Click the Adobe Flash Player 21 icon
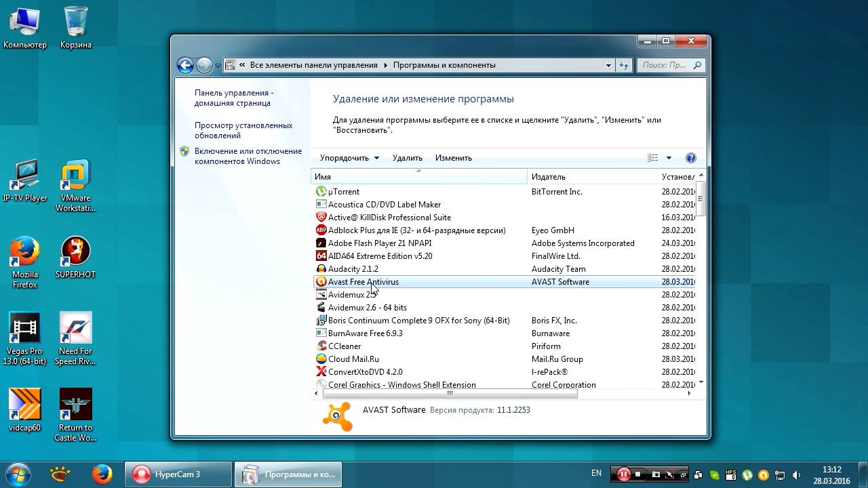The height and width of the screenshot is (488, 868). (321, 243)
